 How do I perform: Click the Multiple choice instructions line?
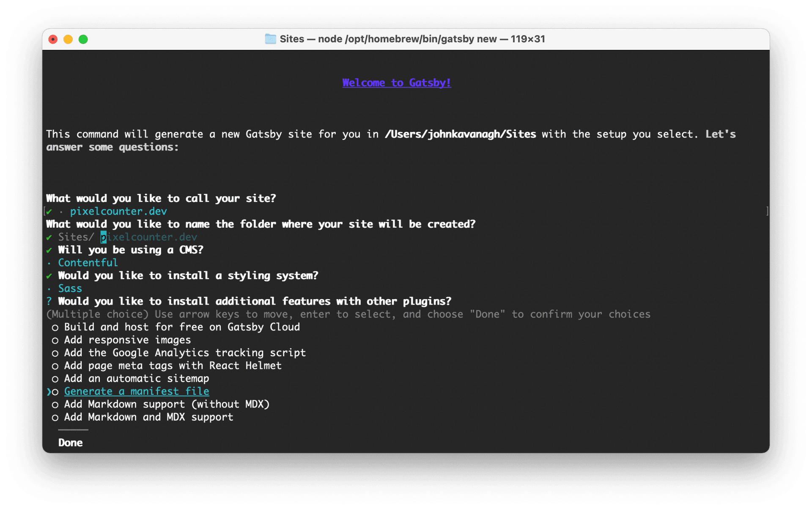coord(348,314)
